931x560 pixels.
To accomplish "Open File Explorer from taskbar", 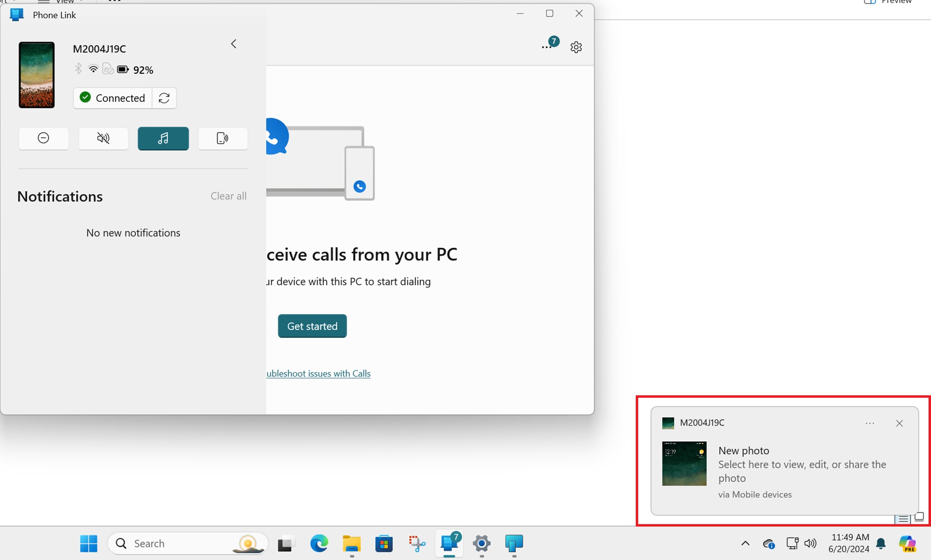I will pyautogui.click(x=352, y=544).
